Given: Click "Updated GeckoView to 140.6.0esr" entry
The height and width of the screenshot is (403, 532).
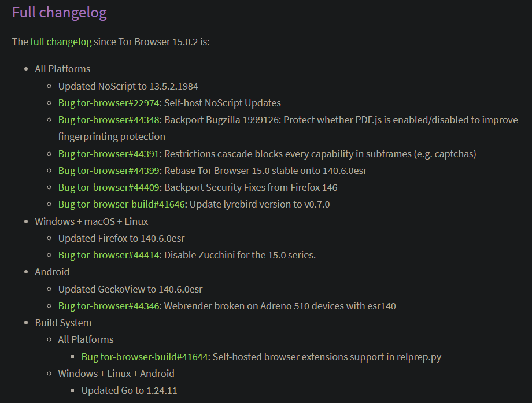Looking at the screenshot, I should click(x=130, y=289).
